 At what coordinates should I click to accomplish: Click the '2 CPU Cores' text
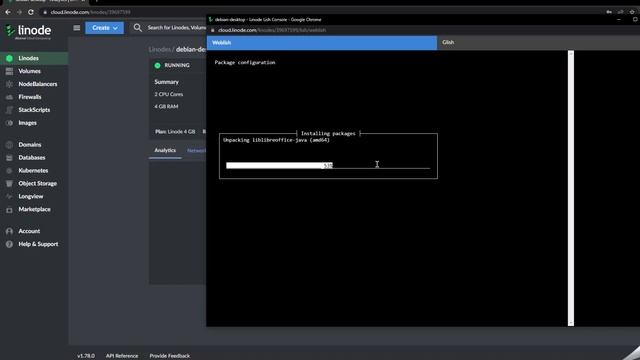coord(169,94)
